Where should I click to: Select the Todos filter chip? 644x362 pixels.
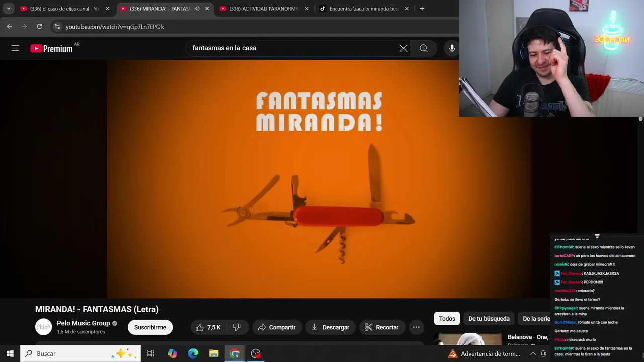[447, 319]
